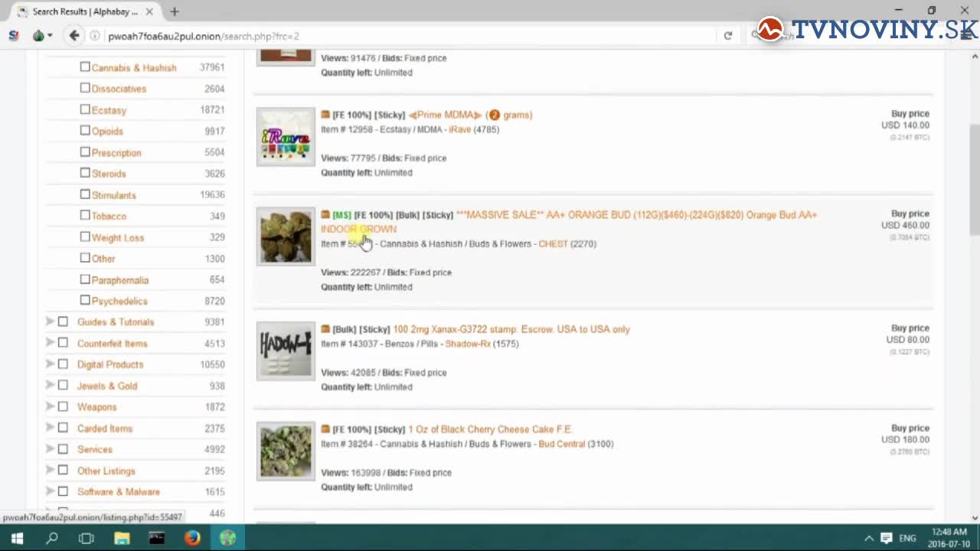
Task: Click the browser back arrow button
Action: [x=74, y=35]
